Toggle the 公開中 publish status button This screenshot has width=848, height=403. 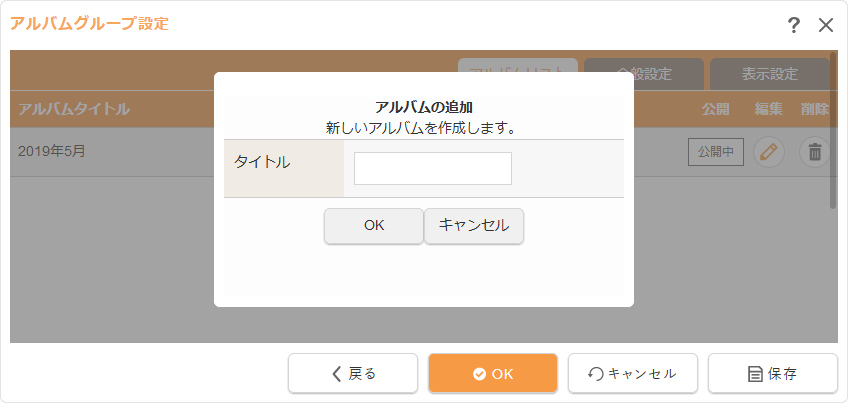tap(716, 152)
